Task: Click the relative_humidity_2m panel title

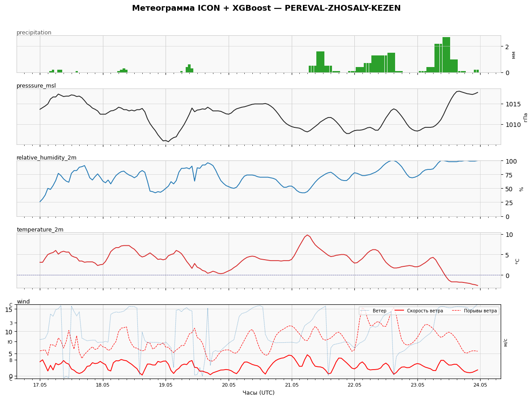Action: pyautogui.click(x=47, y=158)
